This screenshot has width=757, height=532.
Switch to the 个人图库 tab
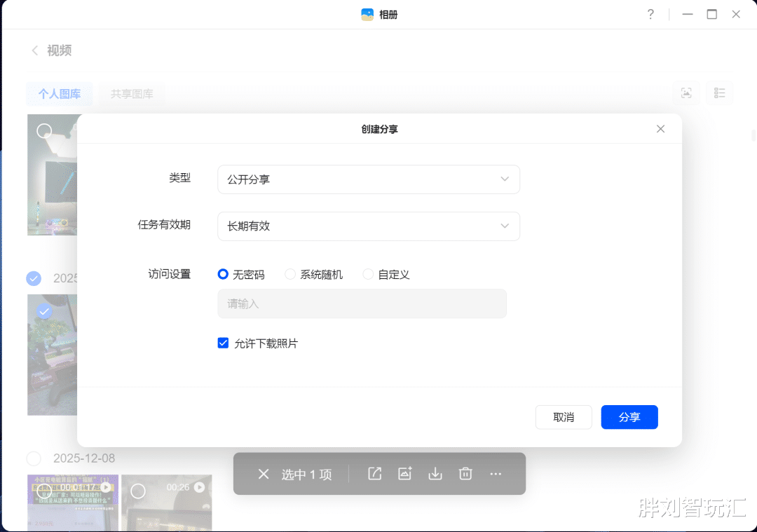[x=60, y=94]
